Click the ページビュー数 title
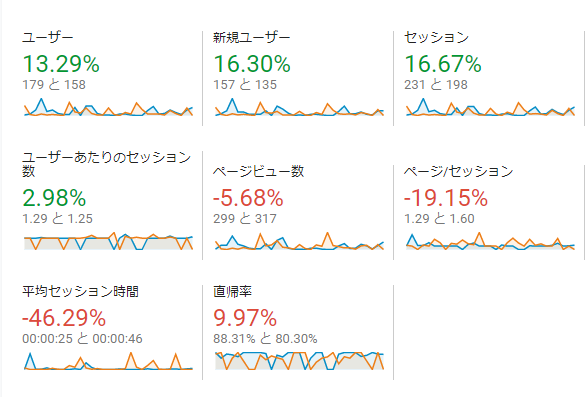The image size is (587, 397). tap(258, 172)
